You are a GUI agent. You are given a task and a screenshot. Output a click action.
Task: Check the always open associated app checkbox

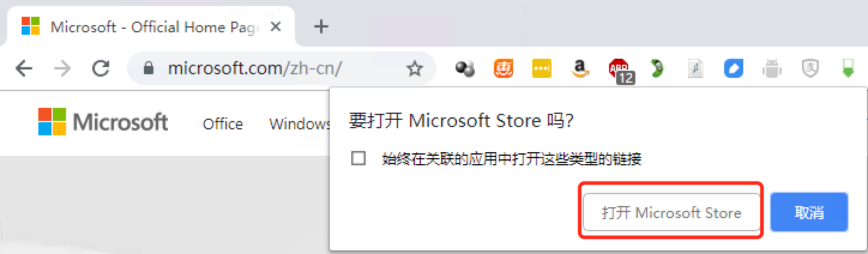pyautogui.click(x=358, y=159)
